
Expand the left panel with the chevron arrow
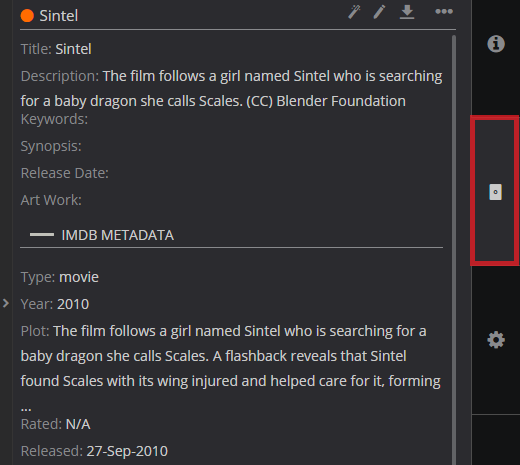(6, 303)
